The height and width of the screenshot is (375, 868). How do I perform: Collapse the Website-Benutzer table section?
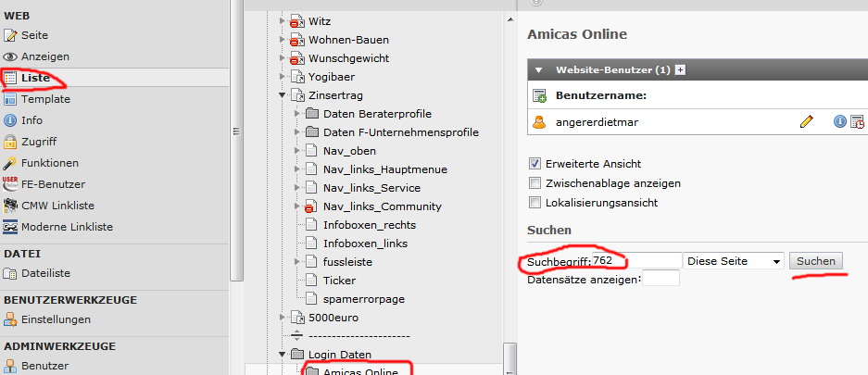(538, 69)
